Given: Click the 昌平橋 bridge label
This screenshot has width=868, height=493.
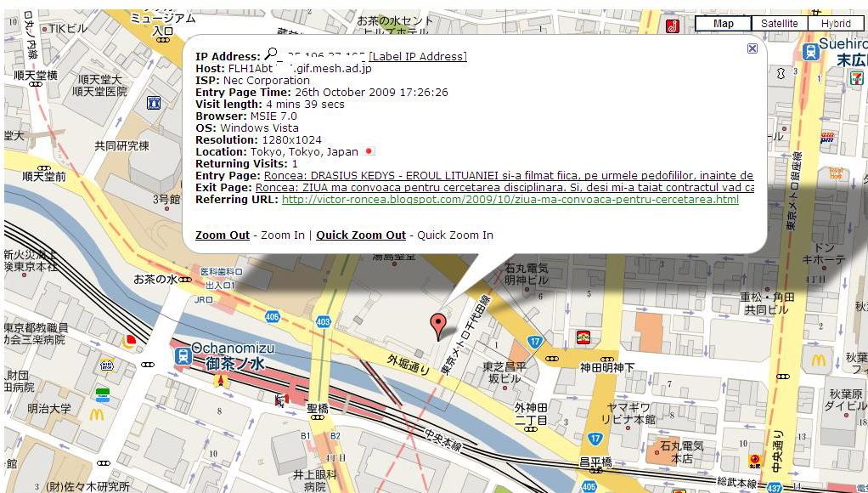Looking at the screenshot, I should 595,462.
